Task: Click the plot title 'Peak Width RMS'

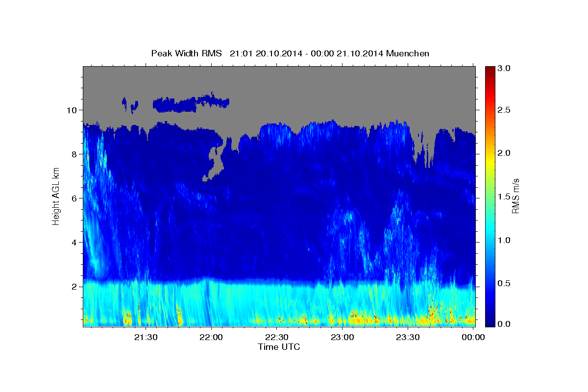Action: pos(186,53)
